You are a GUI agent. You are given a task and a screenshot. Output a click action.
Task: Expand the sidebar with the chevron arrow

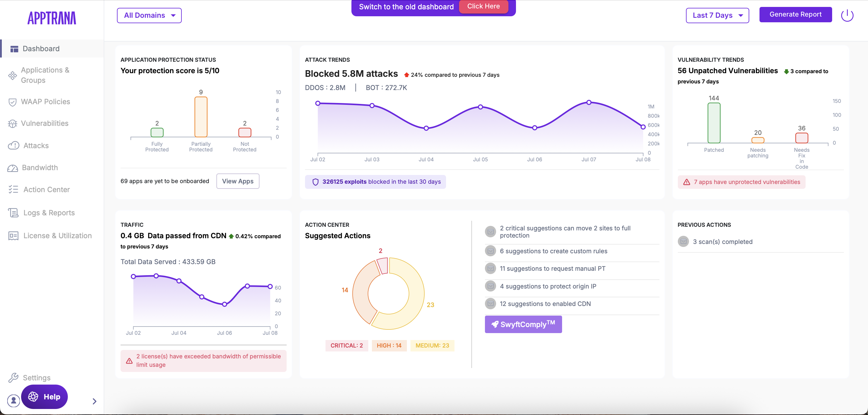click(x=94, y=401)
